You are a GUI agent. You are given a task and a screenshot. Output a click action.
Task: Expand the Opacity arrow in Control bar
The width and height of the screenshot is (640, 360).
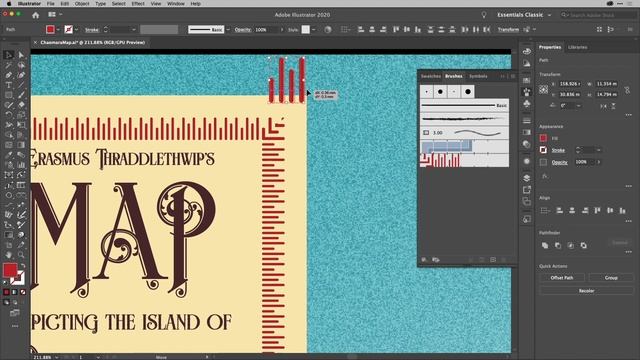click(x=281, y=29)
